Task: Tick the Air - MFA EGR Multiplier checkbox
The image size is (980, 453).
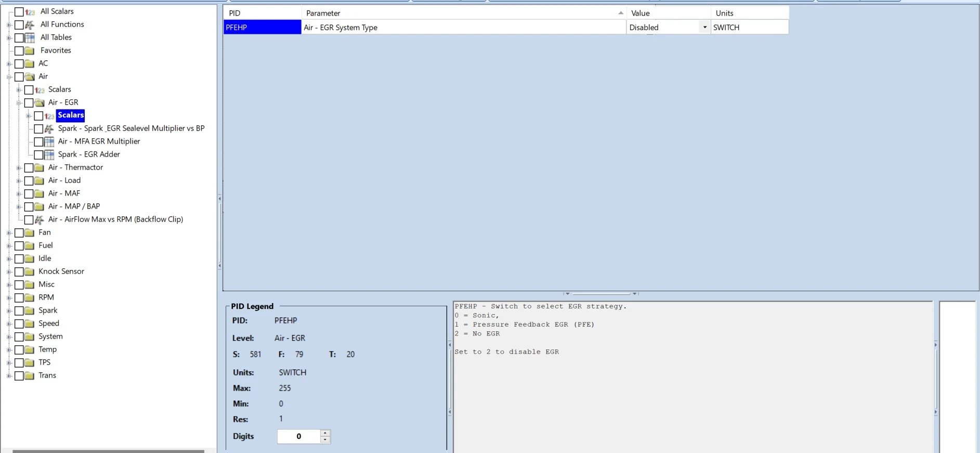Action: 38,141
